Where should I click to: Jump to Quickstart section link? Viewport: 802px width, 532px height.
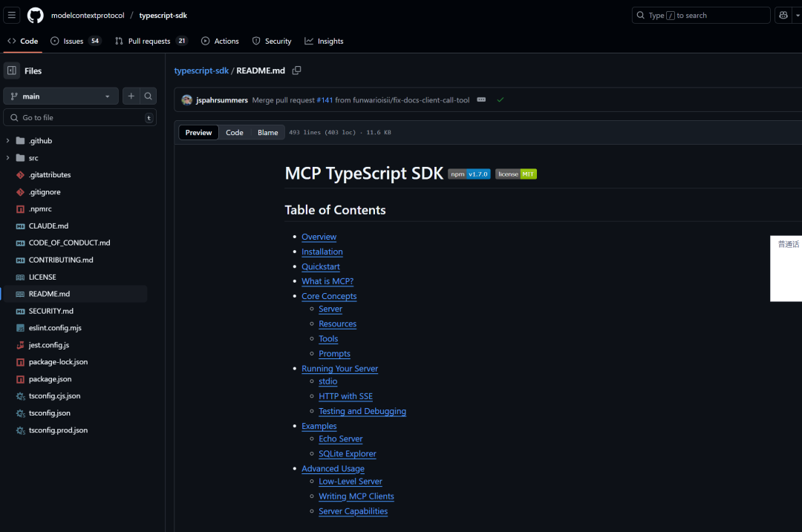(x=320, y=266)
